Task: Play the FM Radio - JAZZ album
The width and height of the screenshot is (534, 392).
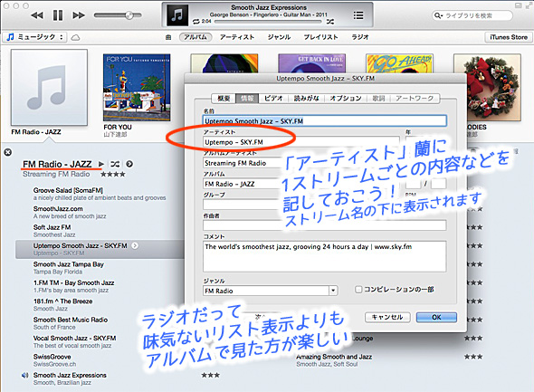Action: (x=101, y=164)
